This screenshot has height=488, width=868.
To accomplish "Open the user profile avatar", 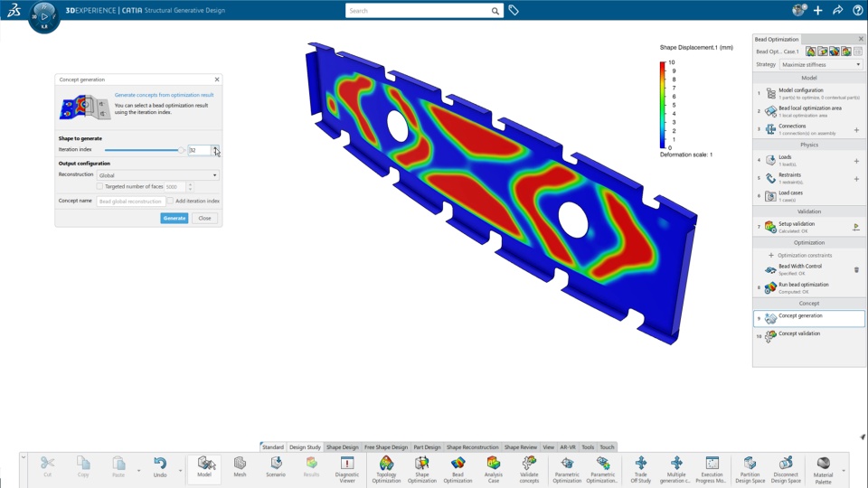I will click(x=798, y=10).
